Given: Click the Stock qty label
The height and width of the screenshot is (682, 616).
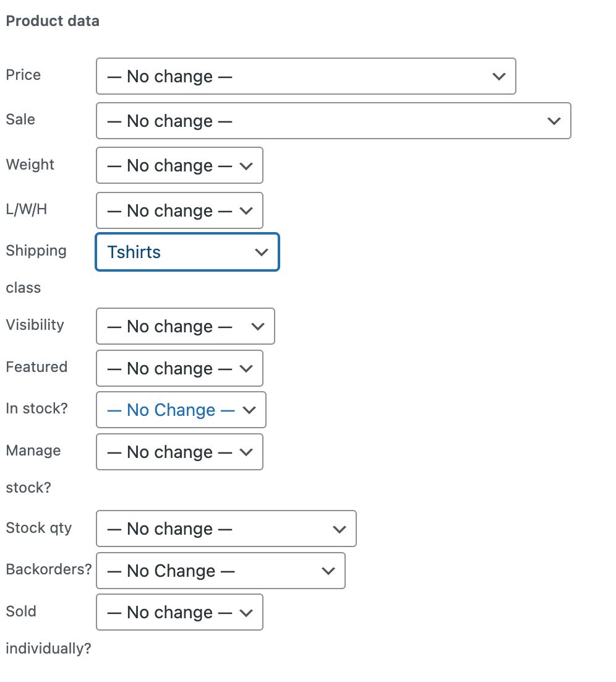Looking at the screenshot, I should [x=39, y=528].
